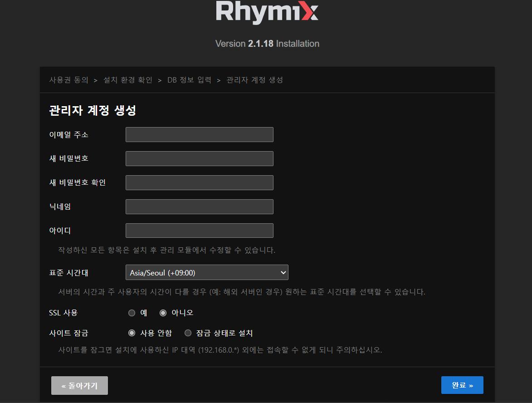Go to 사용권 동의 breadcrumb step
This screenshot has width=532, height=403.
coord(68,80)
